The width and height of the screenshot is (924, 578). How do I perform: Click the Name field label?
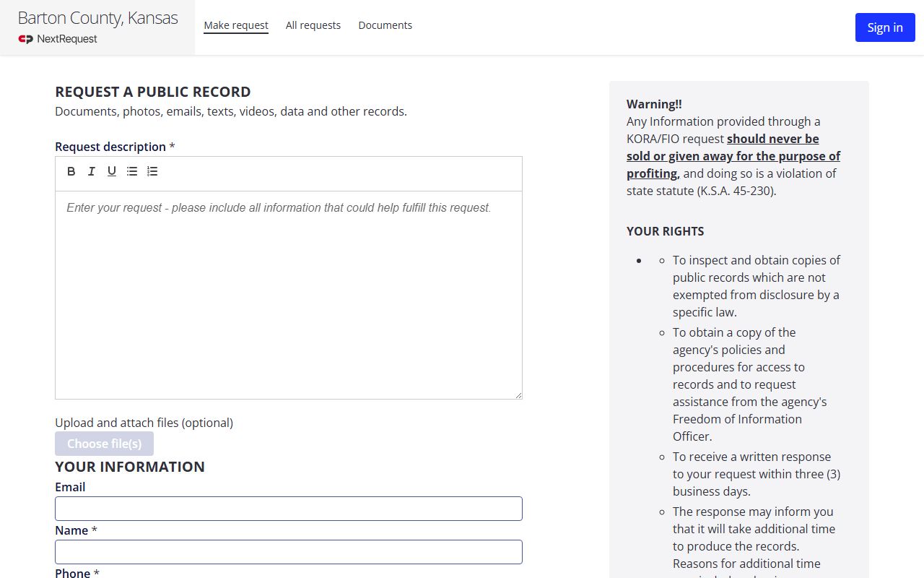[x=71, y=530]
